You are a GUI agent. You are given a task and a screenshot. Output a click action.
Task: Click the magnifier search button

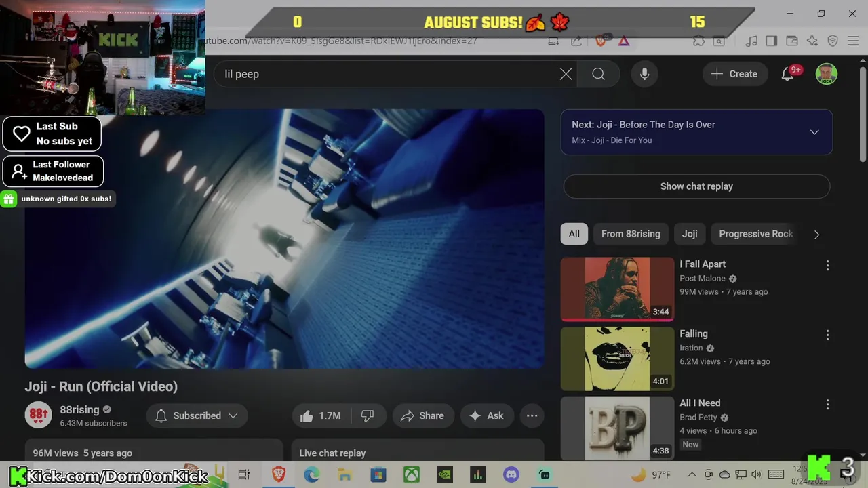(598, 74)
